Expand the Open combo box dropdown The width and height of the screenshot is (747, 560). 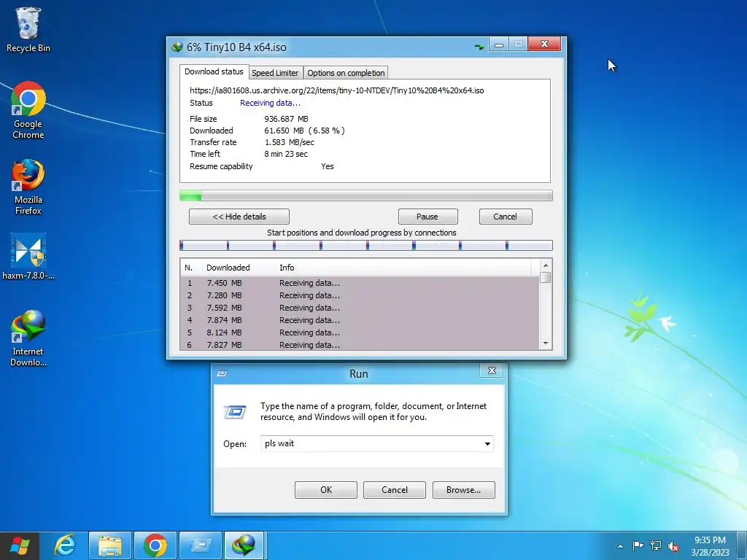[x=487, y=444]
